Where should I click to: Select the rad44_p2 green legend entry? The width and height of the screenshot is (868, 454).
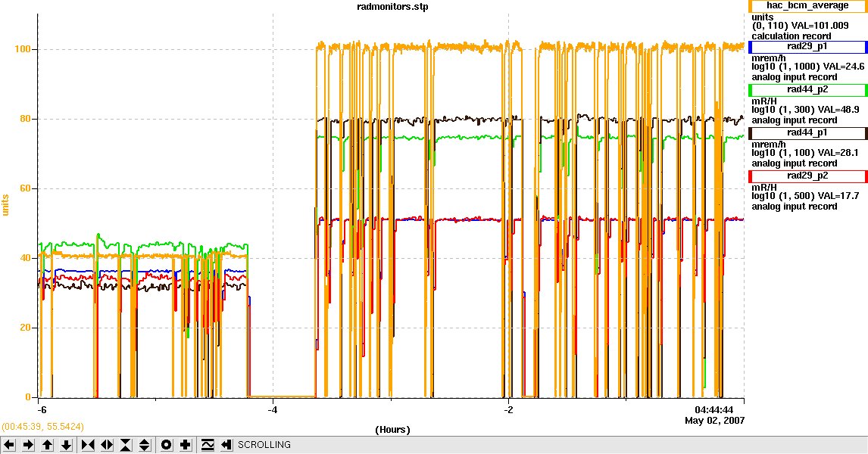pyautogui.click(x=807, y=89)
